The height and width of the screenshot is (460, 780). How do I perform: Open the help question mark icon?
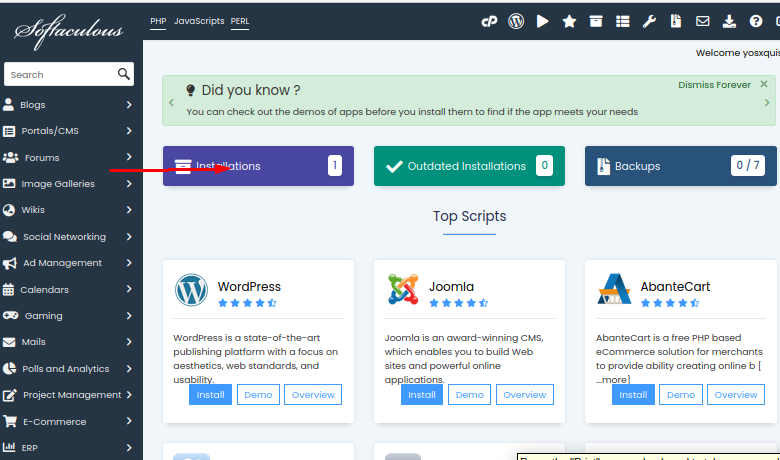pos(756,21)
